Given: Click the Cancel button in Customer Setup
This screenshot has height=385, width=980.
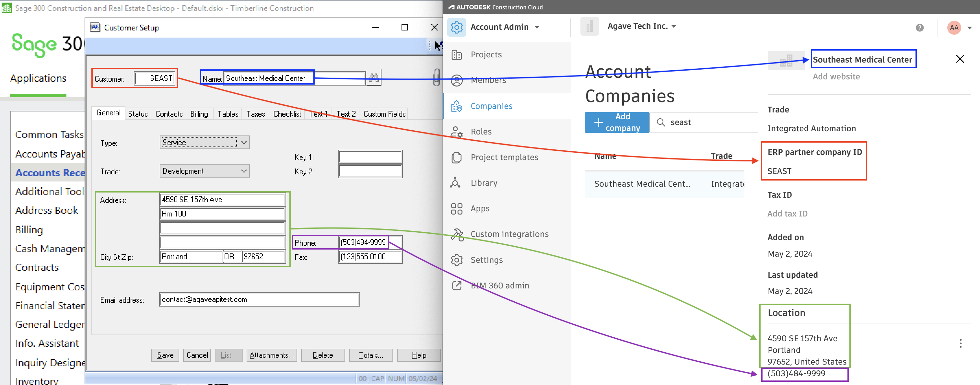Looking at the screenshot, I should point(197,355).
